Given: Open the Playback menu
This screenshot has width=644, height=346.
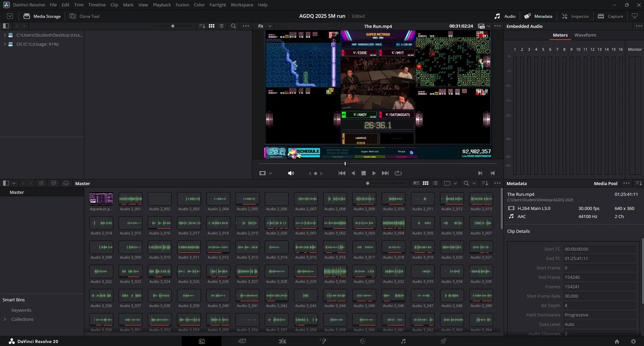Looking at the screenshot, I should pos(162,5).
